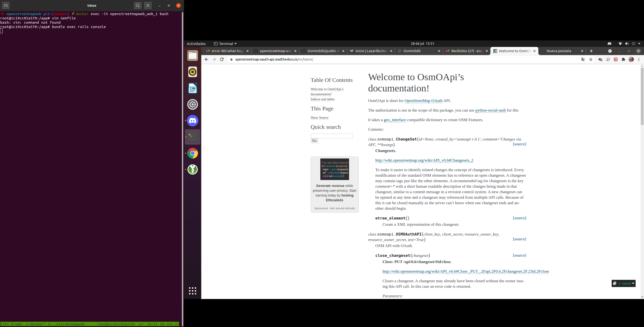Open the three-spheres extension icon
The height and width of the screenshot is (327, 644).
pyautogui.click(x=600, y=59)
